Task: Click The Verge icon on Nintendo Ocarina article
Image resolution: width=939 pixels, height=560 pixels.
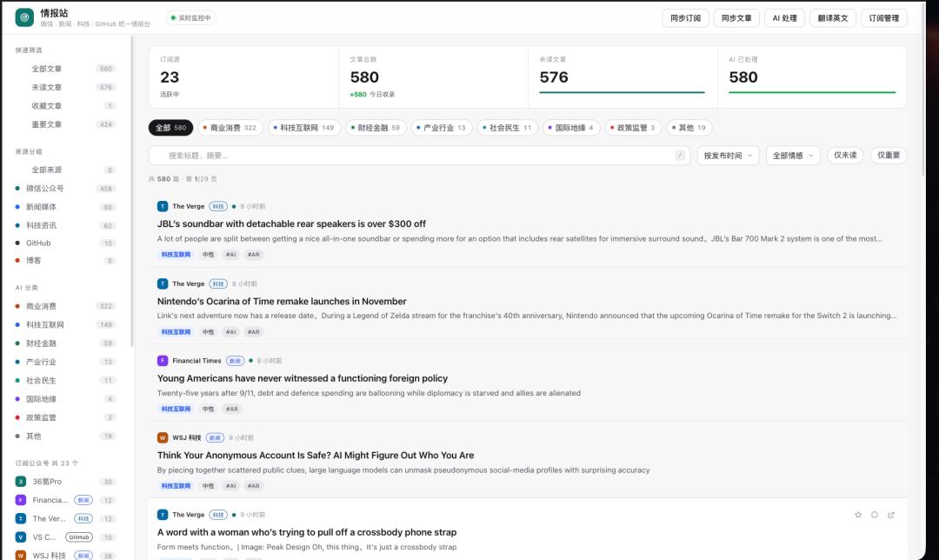Action: [163, 283]
